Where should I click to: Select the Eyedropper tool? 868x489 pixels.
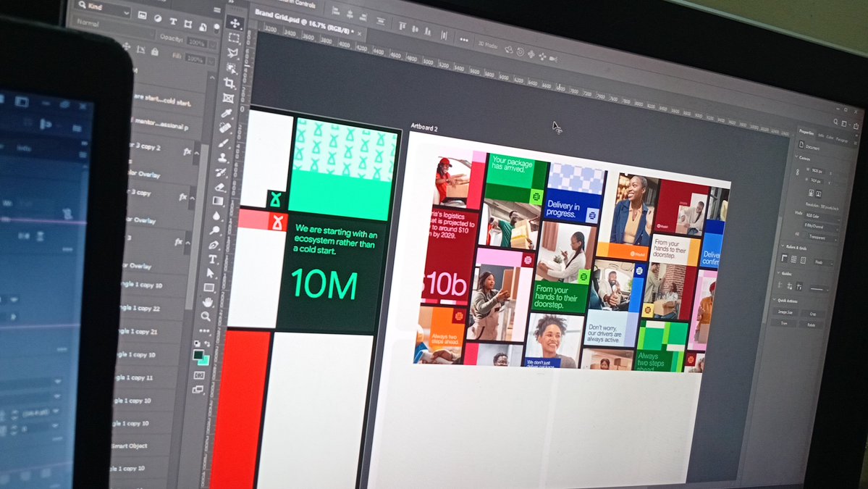(x=226, y=113)
